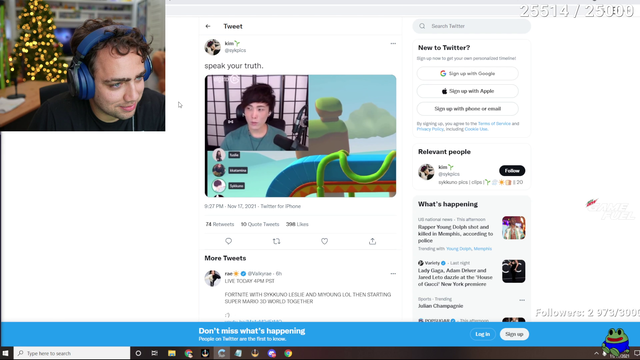Click the taskbar search box
The height and width of the screenshot is (360, 640).
pyautogui.click(x=72, y=353)
